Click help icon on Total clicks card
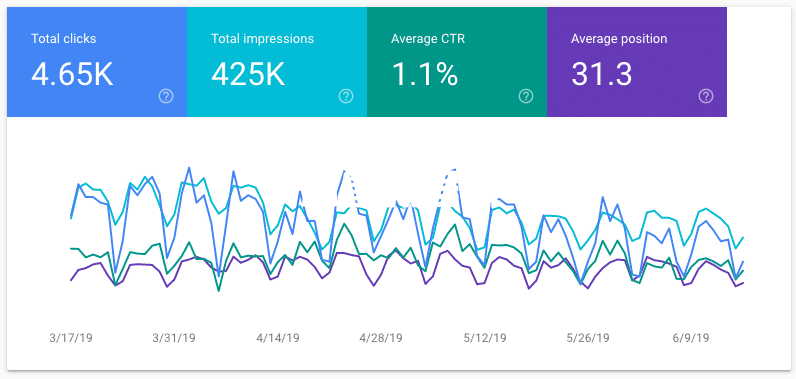 click(166, 96)
